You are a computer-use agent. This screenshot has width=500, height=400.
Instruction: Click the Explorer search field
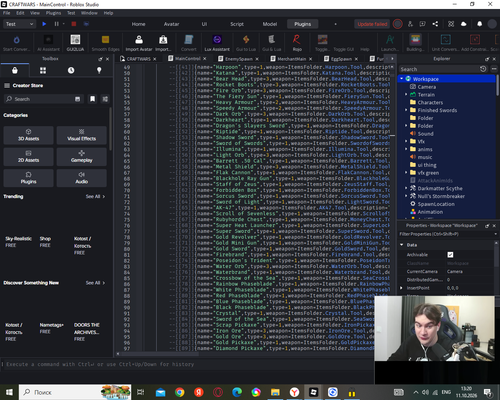[439, 69]
